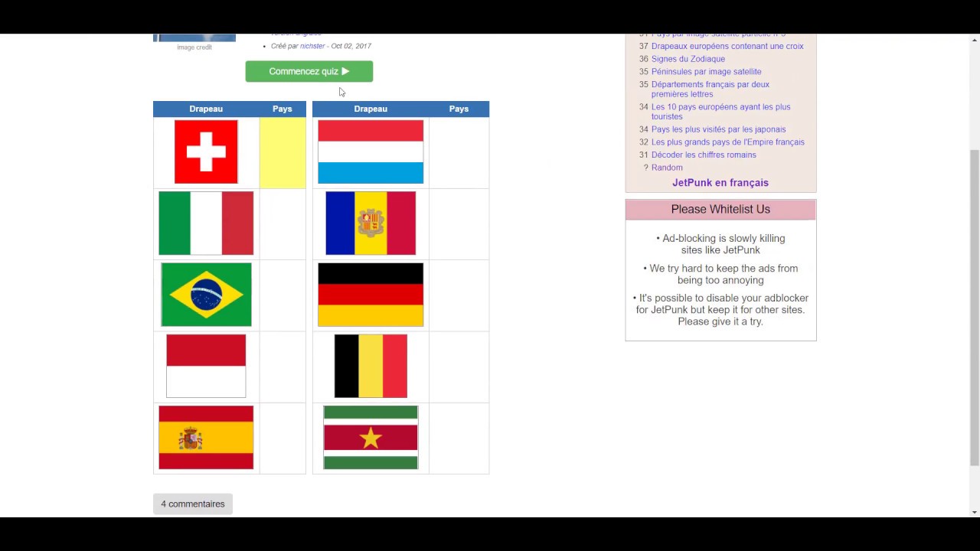Click the Luxembourg flag image
The width and height of the screenshot is (980, 551).
coord(371,152)
